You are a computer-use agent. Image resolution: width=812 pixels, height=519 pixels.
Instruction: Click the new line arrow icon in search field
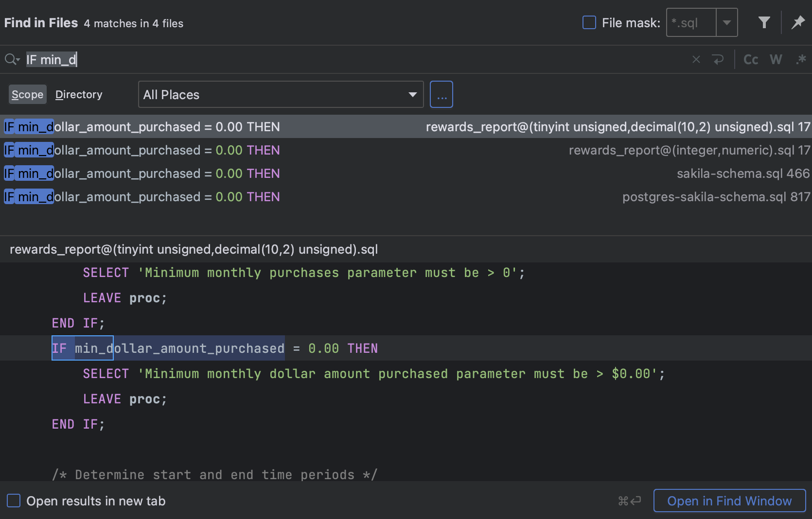point(718,59)
